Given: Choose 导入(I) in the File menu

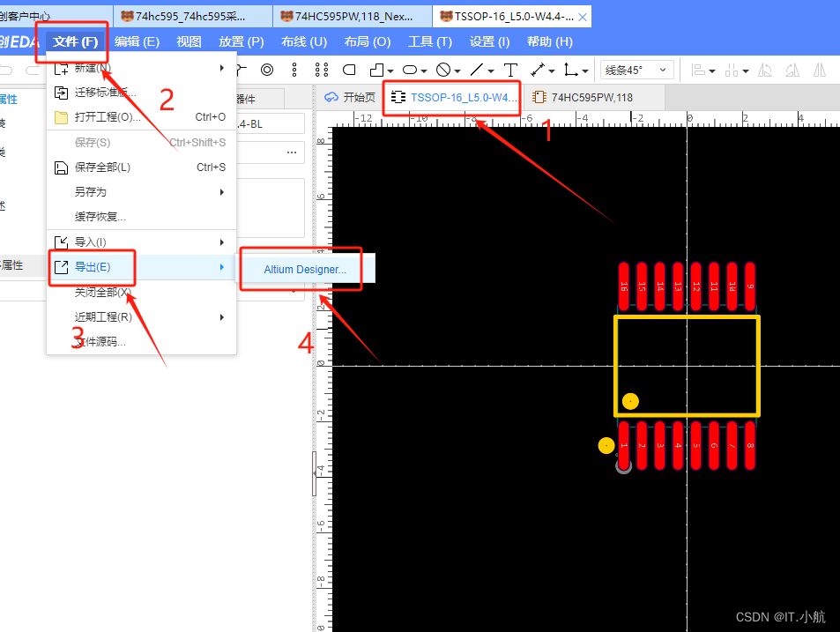Looking at the screenshot, I should click(141, 242).
